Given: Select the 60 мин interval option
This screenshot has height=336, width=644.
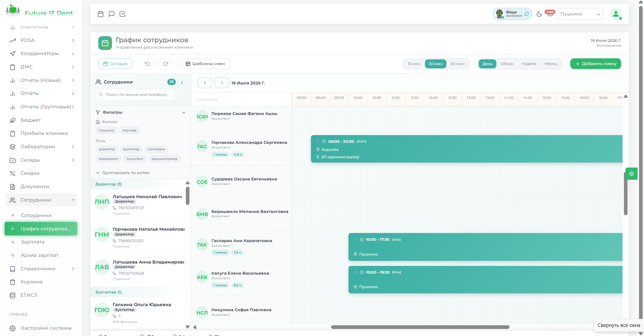Looking at the screenshot, I should [x=458, y=64].
